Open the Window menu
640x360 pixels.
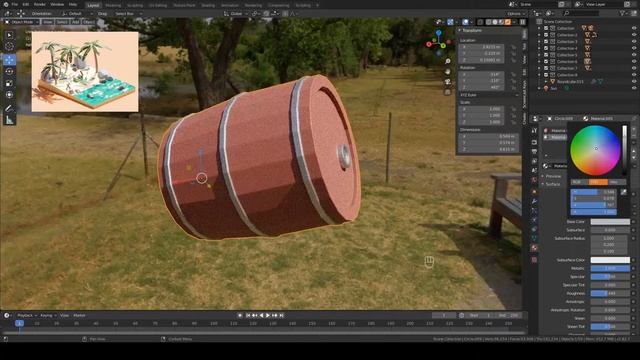pos(57,4)
